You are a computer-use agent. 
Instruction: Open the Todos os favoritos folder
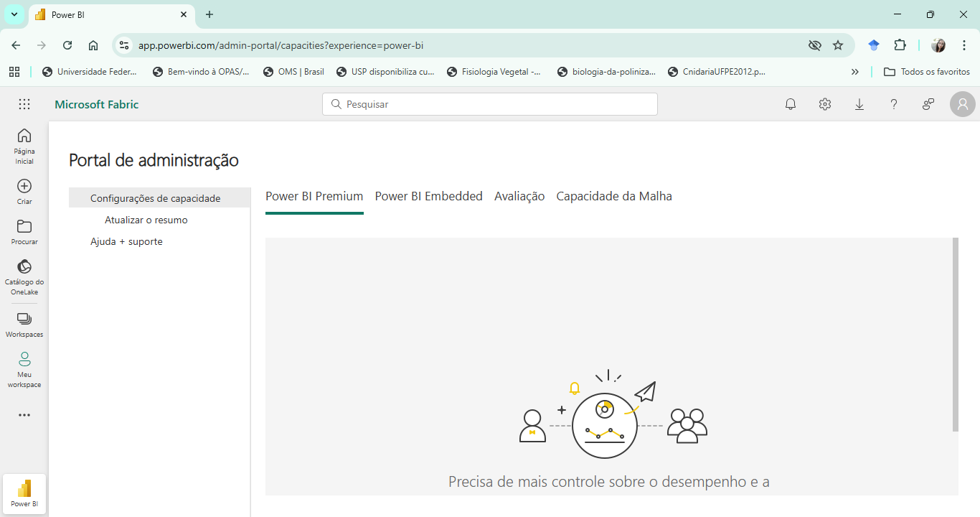pos(927,72)
